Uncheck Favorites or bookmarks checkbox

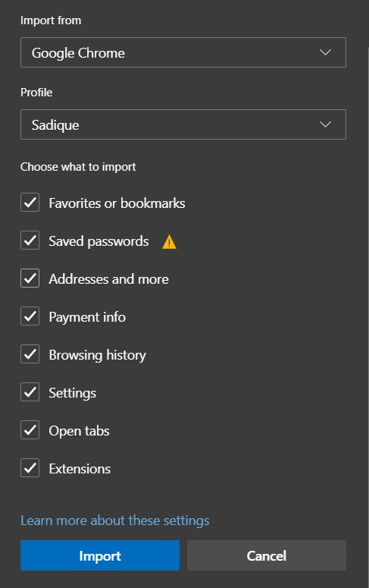coord(30,203)
